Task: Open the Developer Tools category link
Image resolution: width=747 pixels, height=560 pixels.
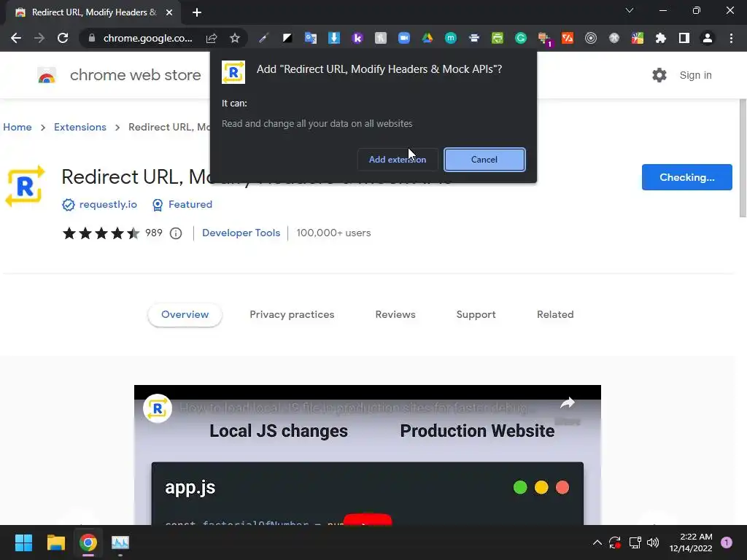Action: click(x=241, y=233)
